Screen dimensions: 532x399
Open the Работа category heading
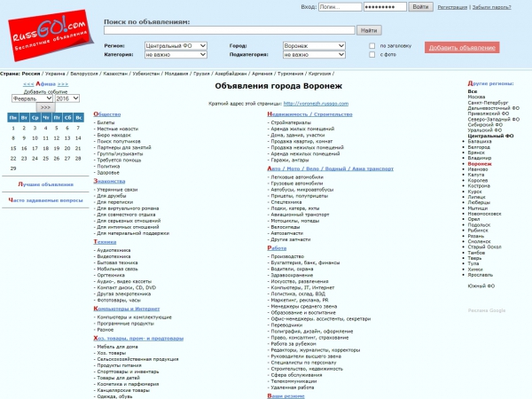(x=277, y=248)
